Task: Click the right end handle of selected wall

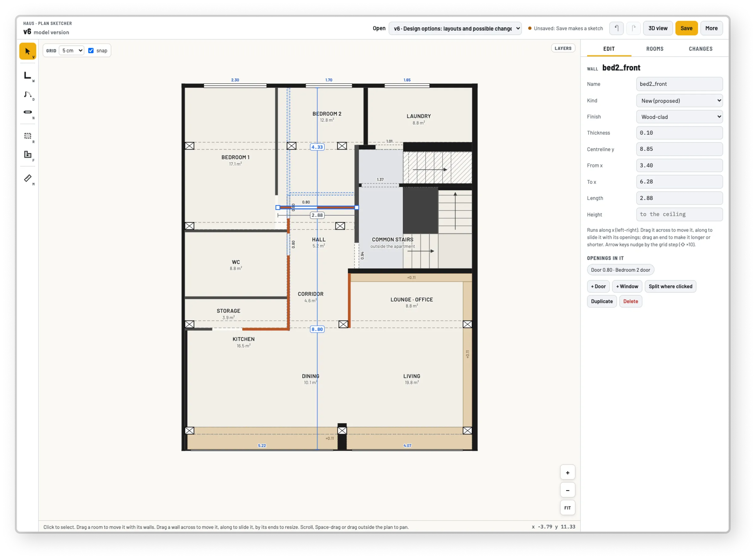Action: [x=357, y=207]
